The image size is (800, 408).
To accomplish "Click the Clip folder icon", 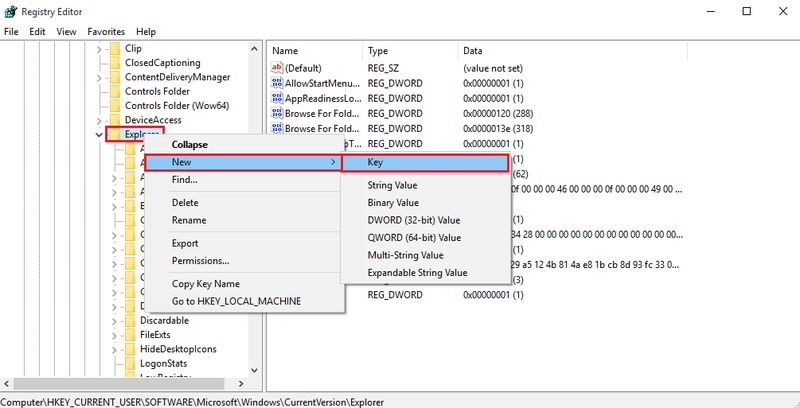I will tap(115, 48).
